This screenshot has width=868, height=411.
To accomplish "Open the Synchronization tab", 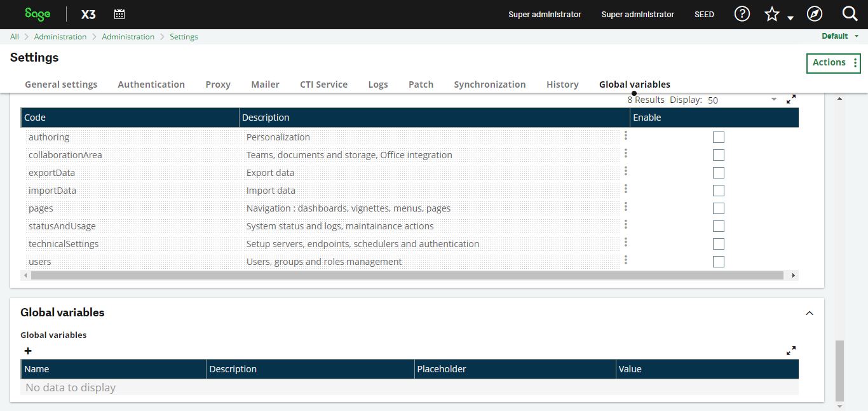I will coord(489,84).
